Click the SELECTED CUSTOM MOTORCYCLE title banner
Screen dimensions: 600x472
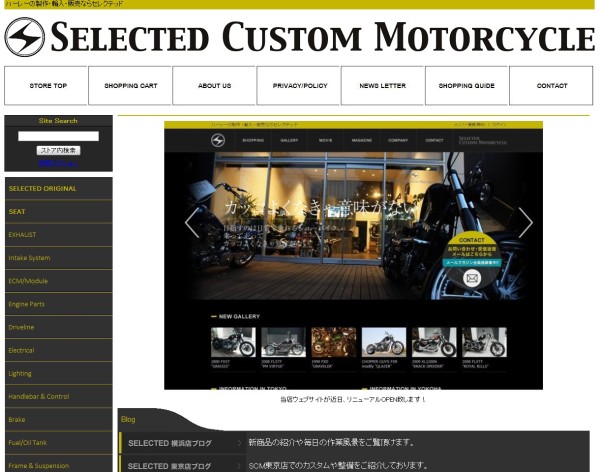click(x=323, y=37)
